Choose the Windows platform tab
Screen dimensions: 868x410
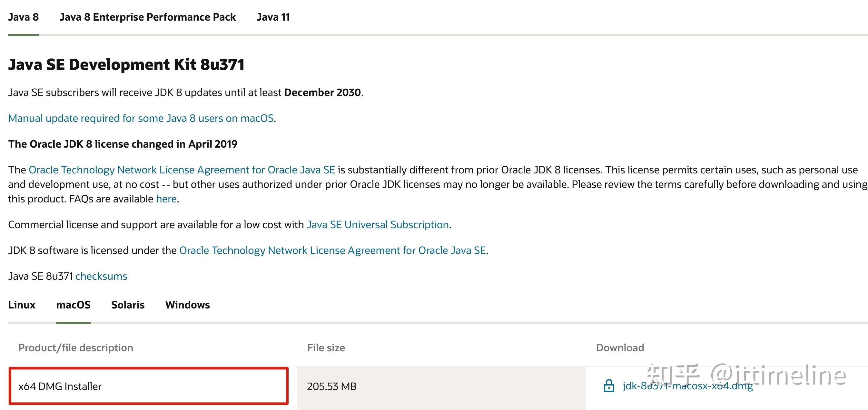point(187,305)
